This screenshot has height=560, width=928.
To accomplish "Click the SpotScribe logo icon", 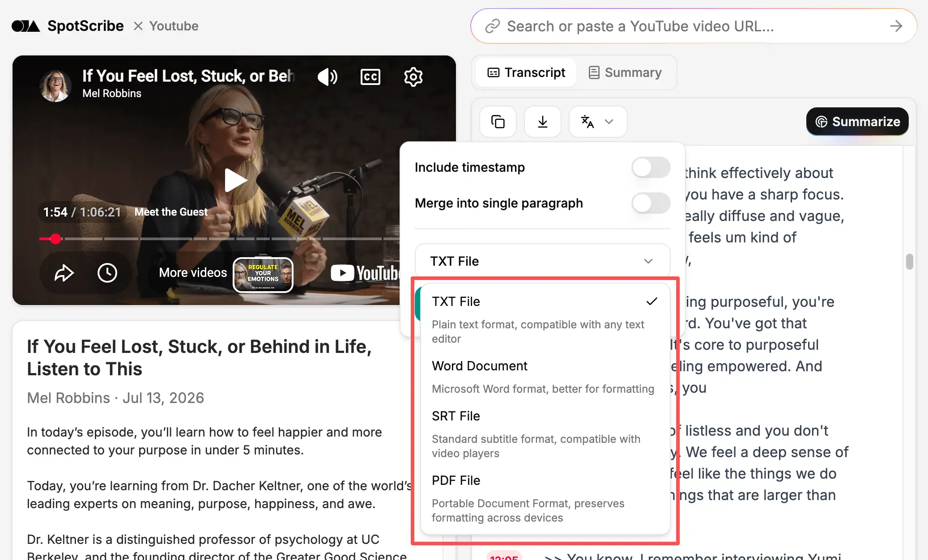I will [x=26, y=26].
